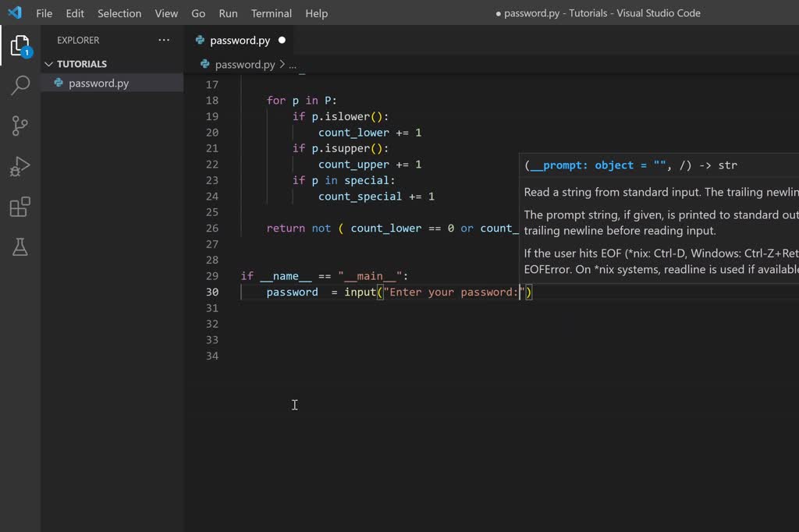The image size is (799, 532).
Task: Open the Help menu
Action: [x=317, y=13]
